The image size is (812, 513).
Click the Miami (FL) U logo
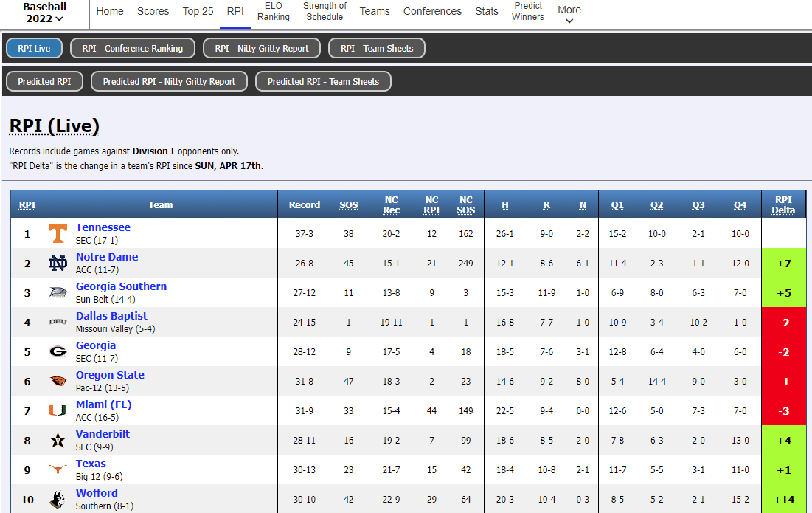pyautogui.click(x=58, y=410)
